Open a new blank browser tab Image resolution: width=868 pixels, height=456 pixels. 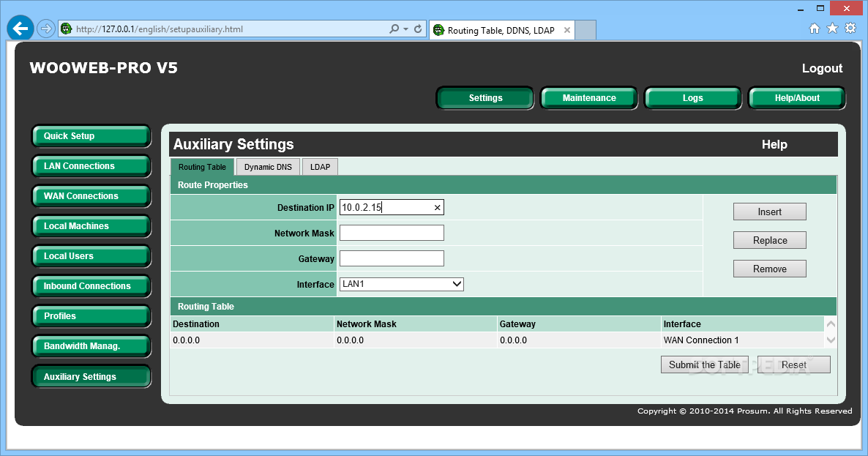pos(585,30)
